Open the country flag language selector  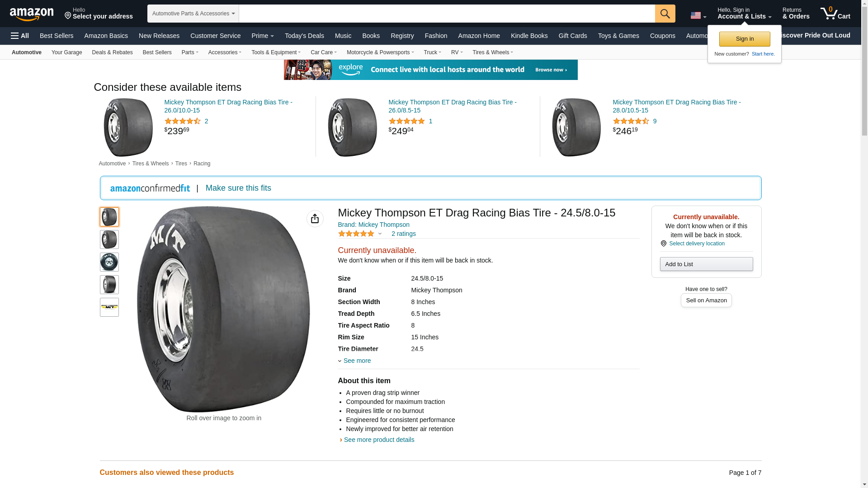click(x=698, y=15)
